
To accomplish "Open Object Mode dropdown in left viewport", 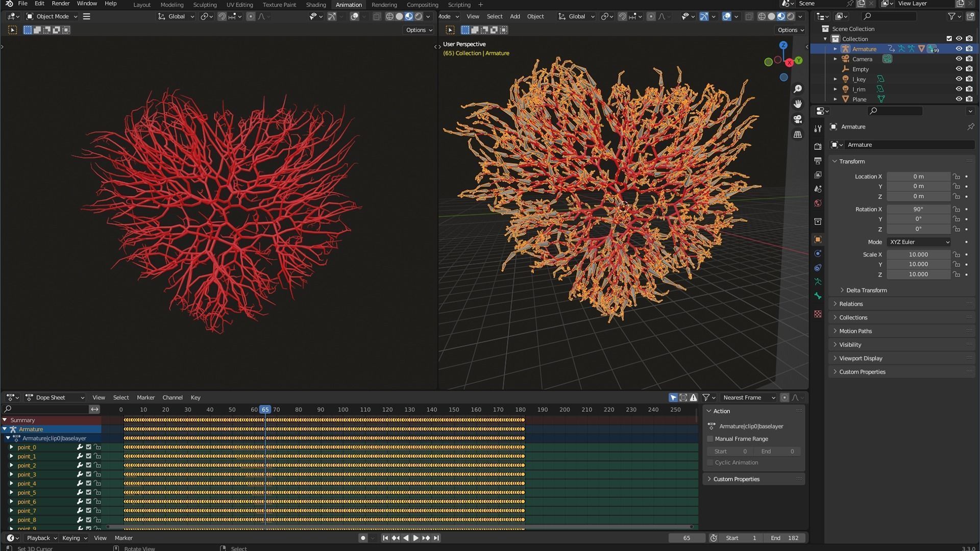I will (52, 16).
